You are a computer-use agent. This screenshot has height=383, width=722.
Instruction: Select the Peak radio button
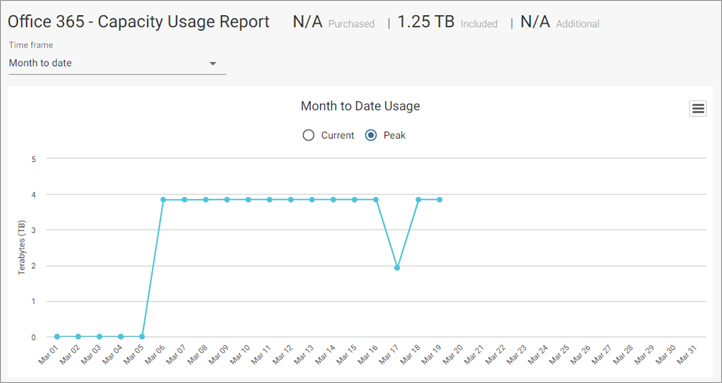pos(371,135)
